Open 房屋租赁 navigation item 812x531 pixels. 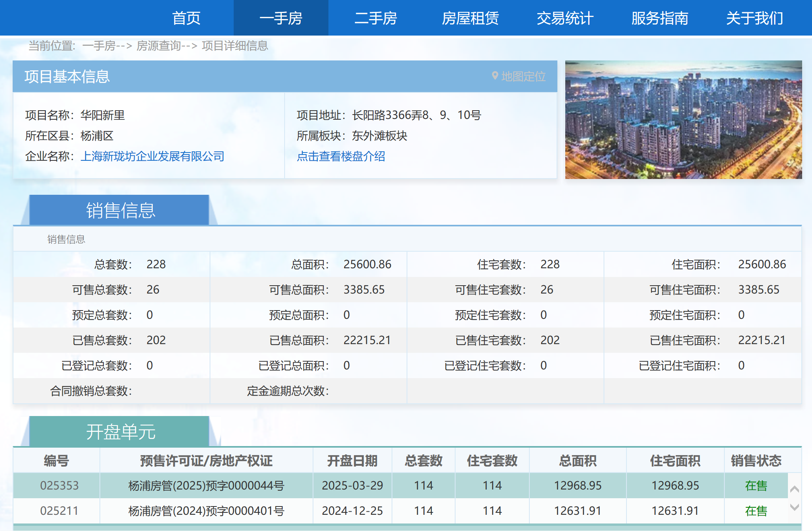[470, 18]
